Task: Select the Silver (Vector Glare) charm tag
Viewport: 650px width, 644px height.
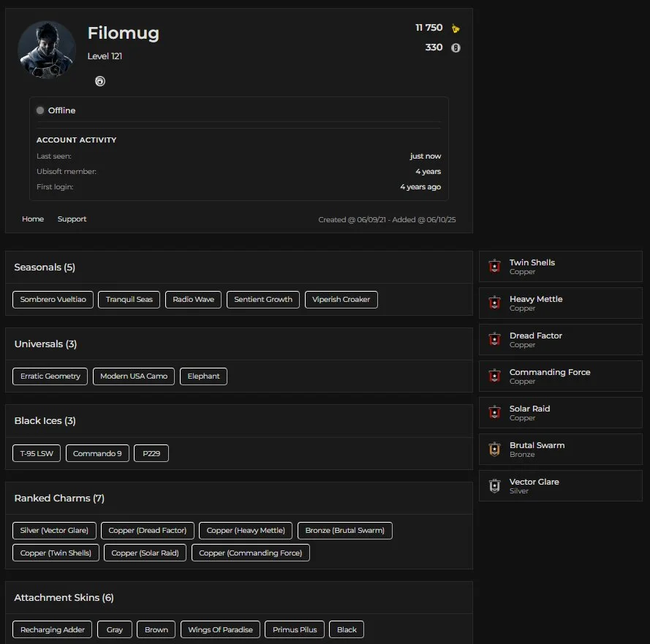Action: (54, 530)
